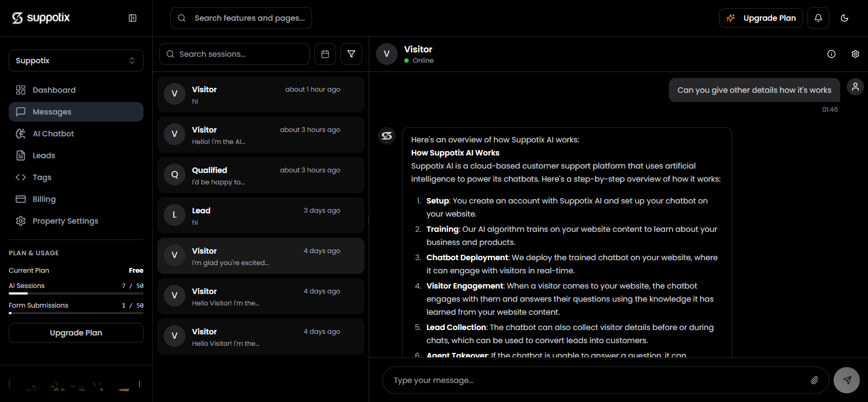The height and width of the screenshot is (402, 868).
Task: Click the AI Chatbot brain icon
Action: pyautogui.click(x=21, y=134)
